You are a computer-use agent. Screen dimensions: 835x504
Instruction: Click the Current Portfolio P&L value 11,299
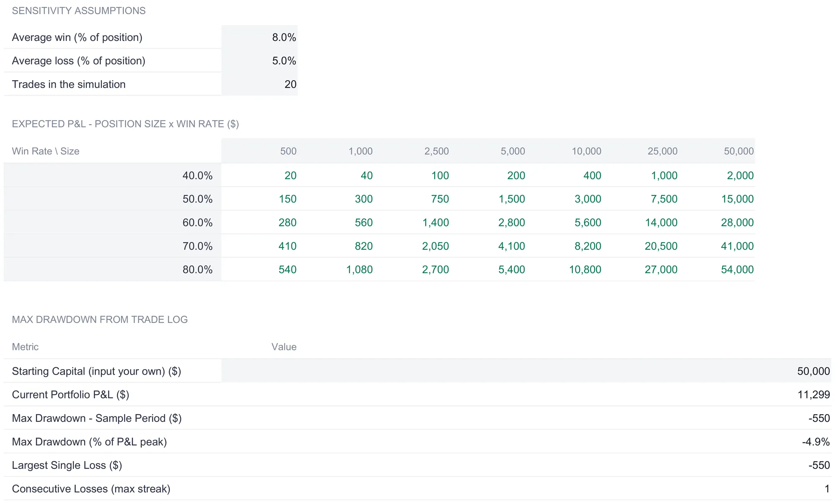pos(814,394)
